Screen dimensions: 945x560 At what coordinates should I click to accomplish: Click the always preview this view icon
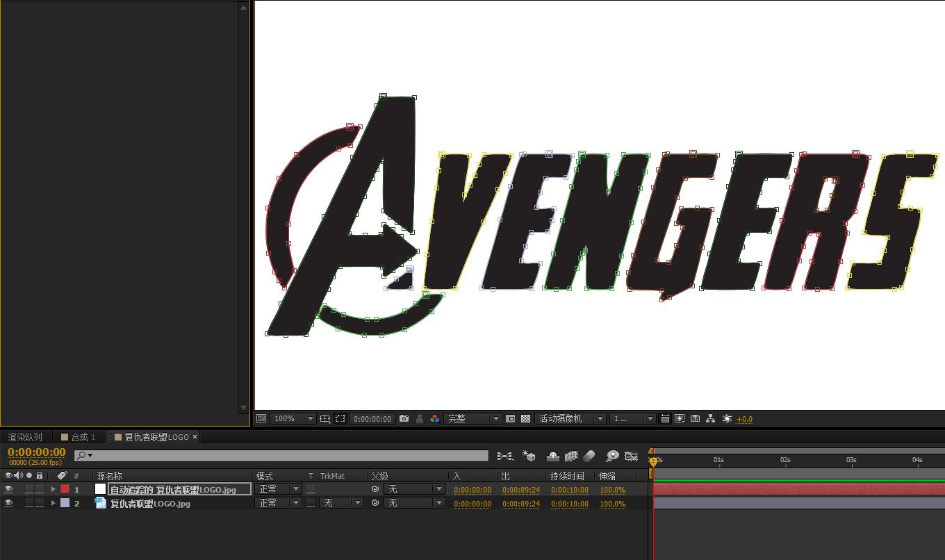pos(261,418)
